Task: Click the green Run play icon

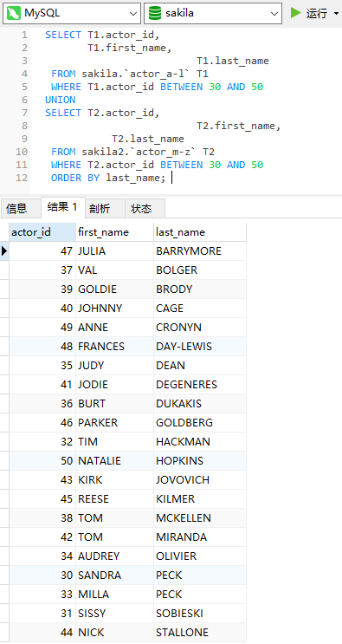Action: click(x=295, y=13)
